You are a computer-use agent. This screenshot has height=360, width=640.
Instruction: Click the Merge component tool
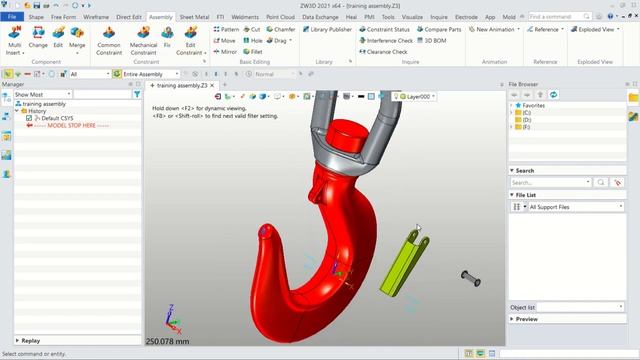pyautogui.click(x=77, y=40)
